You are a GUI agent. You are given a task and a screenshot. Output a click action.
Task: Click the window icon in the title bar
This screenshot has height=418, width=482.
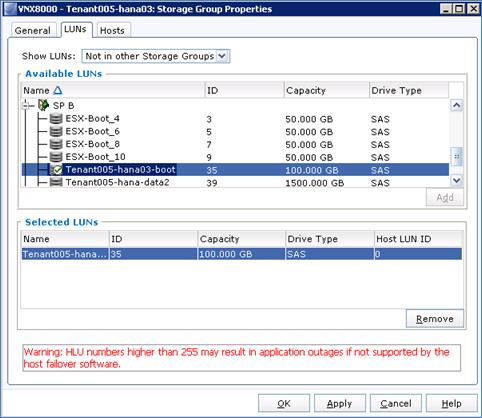[x=11, y=9]
